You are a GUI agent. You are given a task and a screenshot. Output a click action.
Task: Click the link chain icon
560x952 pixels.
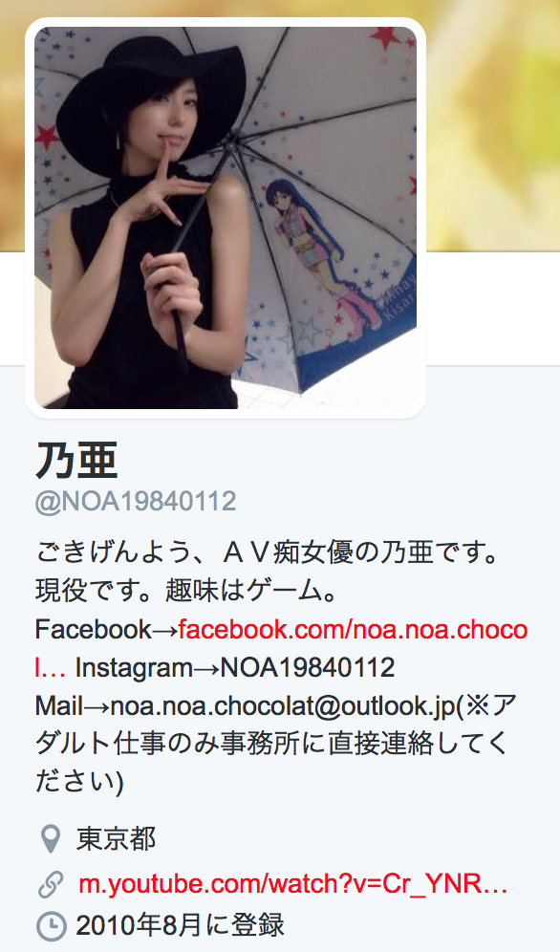(51, 885)
